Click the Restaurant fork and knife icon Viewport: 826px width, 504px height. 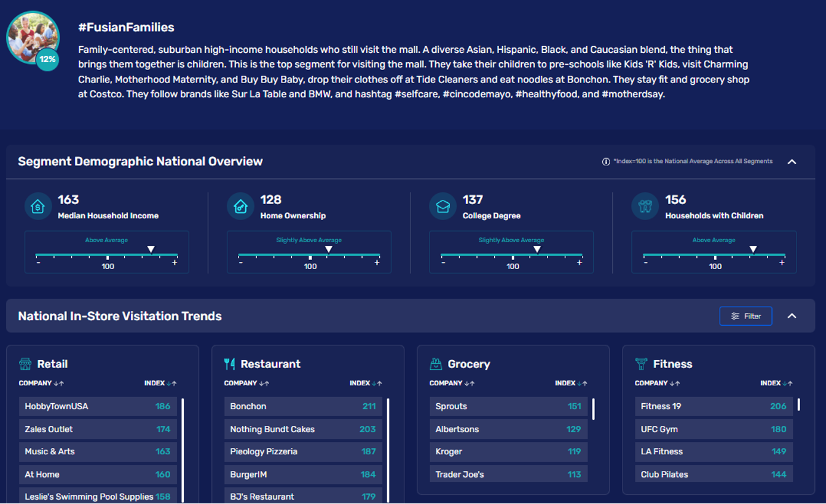(230, 364)
